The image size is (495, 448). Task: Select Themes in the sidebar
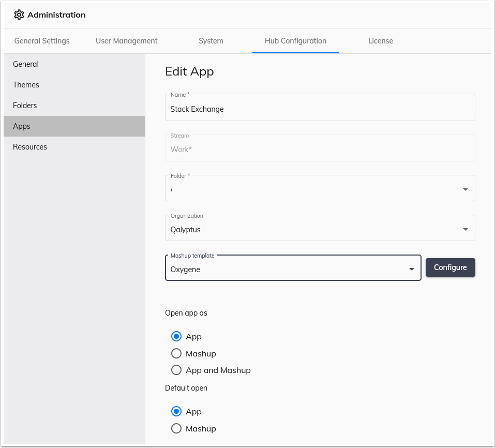point(26,84)
